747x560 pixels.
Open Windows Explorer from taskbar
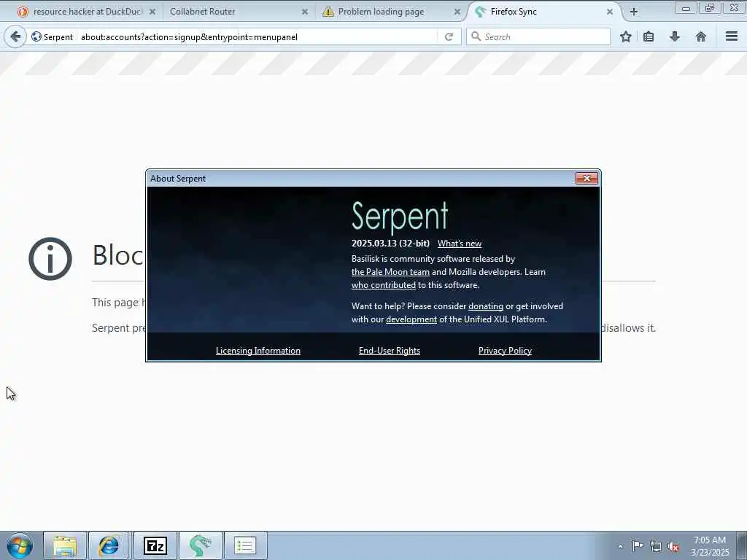[x=65, y=545]
